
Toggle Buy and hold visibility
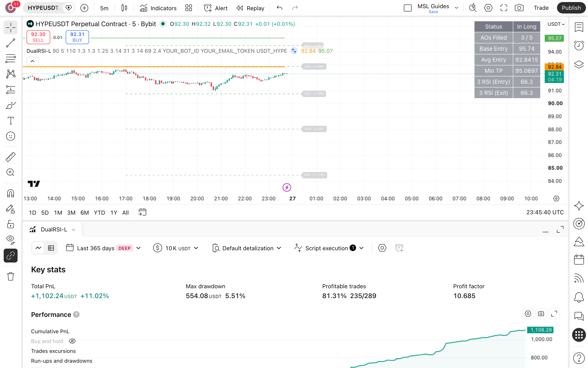click(72, 341)
